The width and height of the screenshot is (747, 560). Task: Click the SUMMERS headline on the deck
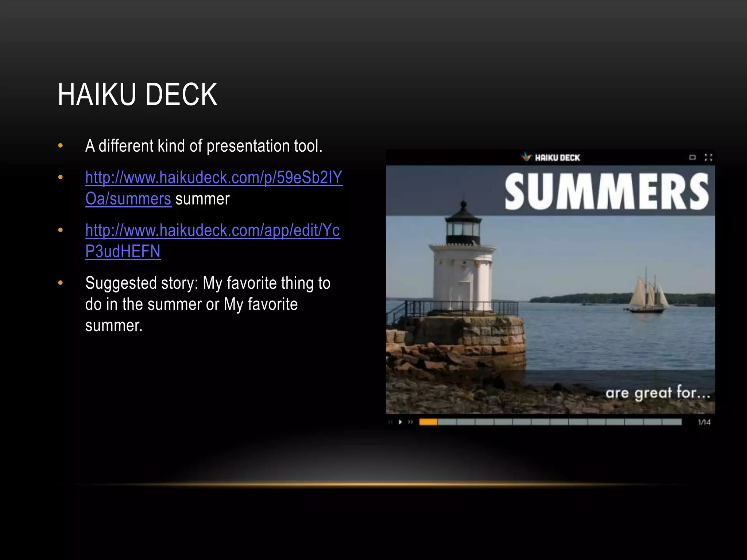point(607,191)
